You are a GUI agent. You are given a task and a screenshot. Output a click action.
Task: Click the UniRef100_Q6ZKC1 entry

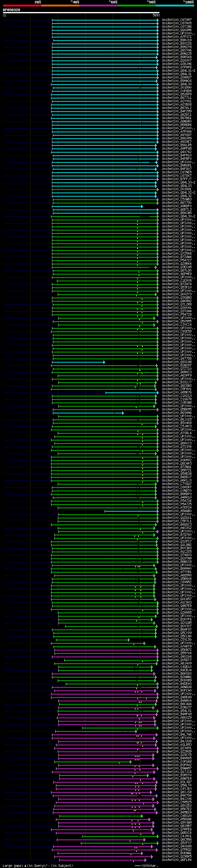point(177,115)
